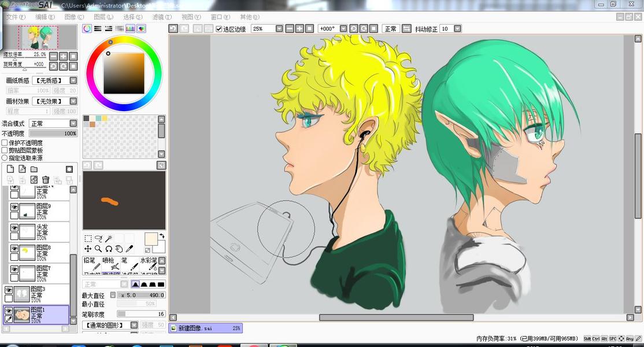The height and width of the screenshot is (347, 644).
Task: Click the 不透明度 opacity slider
Action: point(53,133)
